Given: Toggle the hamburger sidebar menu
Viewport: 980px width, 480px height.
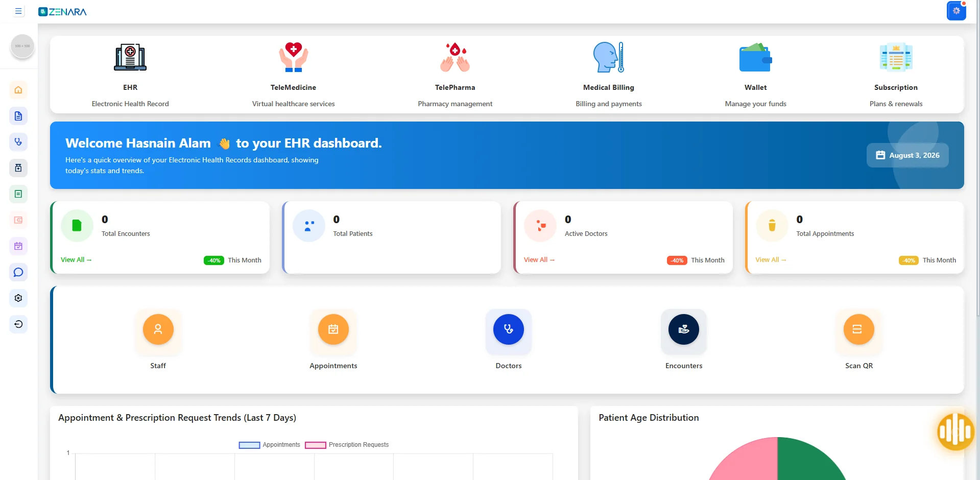Looking at the screenshot, I should click(18, 11).
